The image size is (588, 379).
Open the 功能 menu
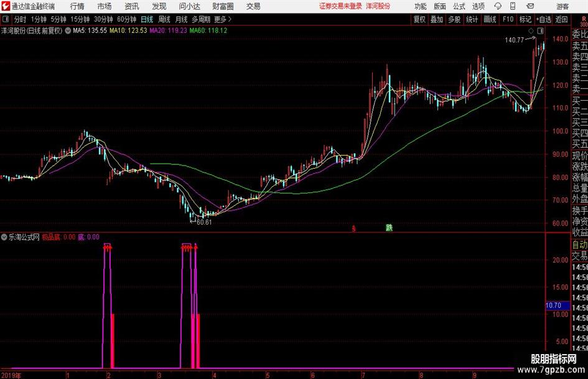(x=421, y=6)
